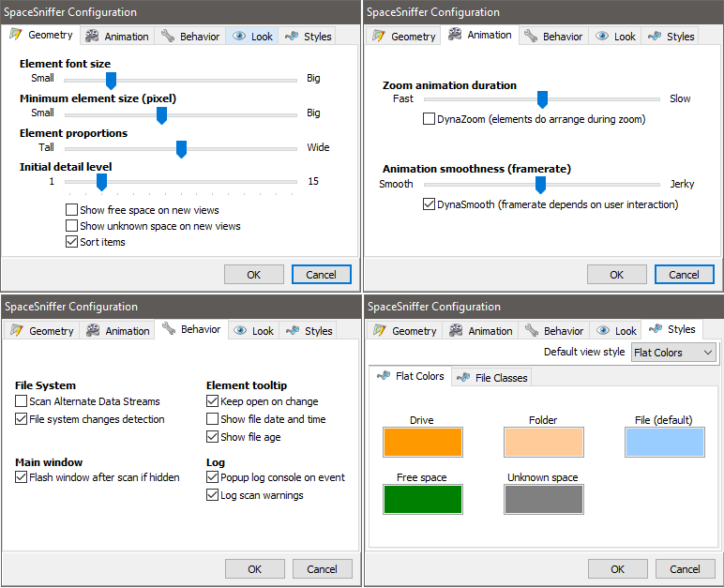Open Styles tab in top-right Animation window

(x=671, y=36)
